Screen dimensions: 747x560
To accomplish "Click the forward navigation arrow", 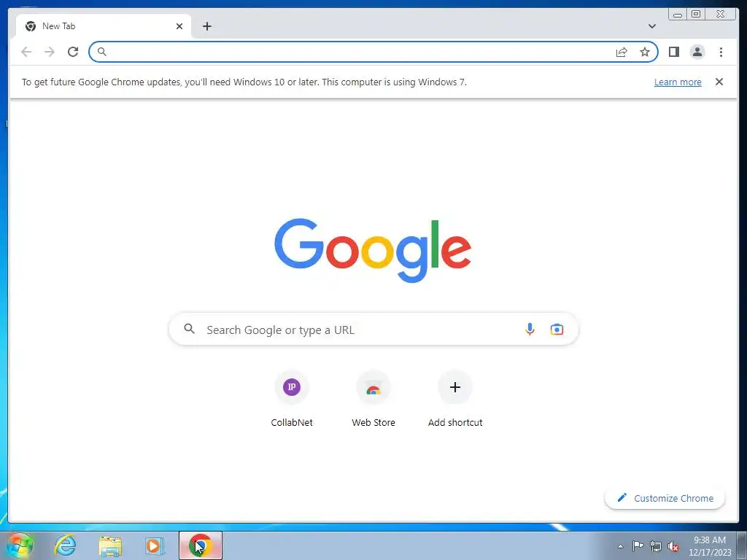I will click(x=50, y=52).
